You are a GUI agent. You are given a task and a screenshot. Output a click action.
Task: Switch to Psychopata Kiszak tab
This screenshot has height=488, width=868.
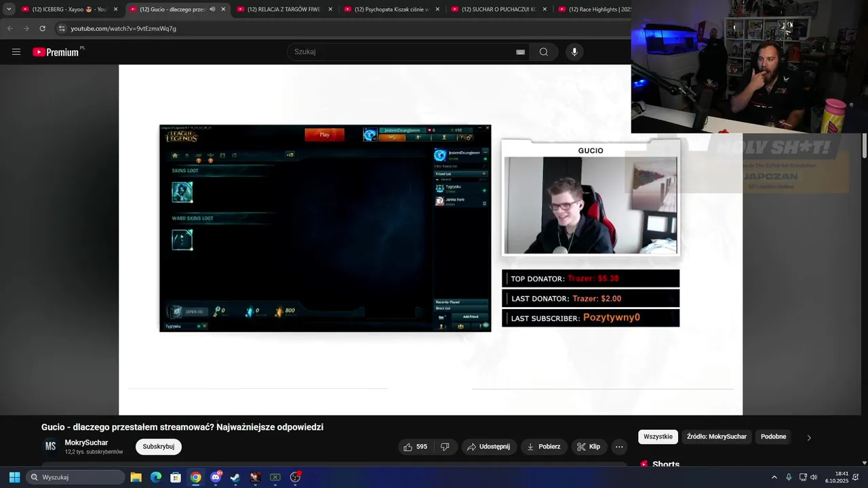[x=391, y=9]
